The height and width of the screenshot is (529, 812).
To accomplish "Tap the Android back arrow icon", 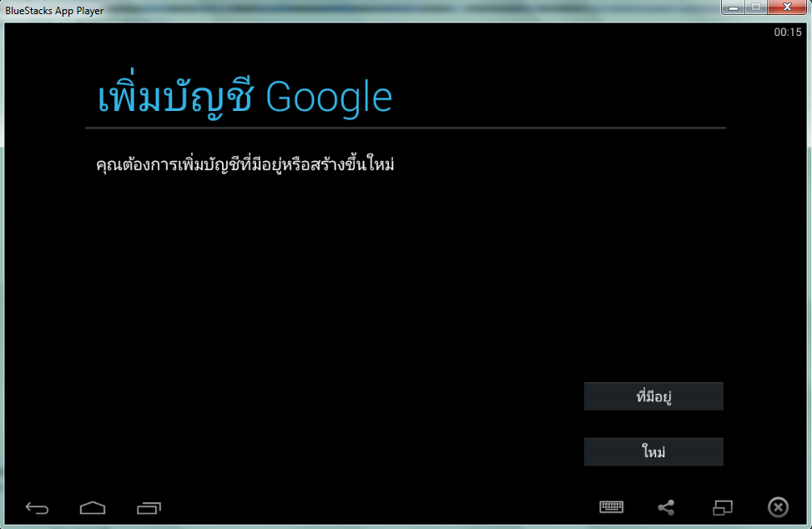I will pyautogui.click(x=38, y=508).
